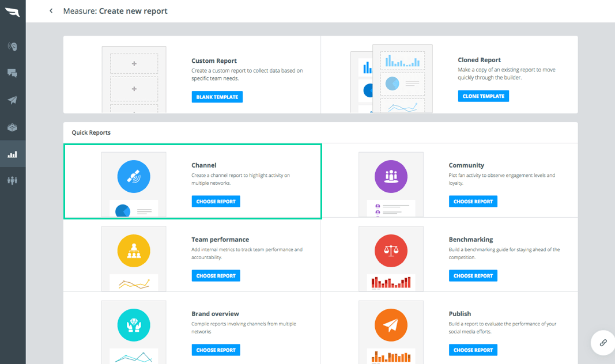Click the Channel report title

point(203,165)
